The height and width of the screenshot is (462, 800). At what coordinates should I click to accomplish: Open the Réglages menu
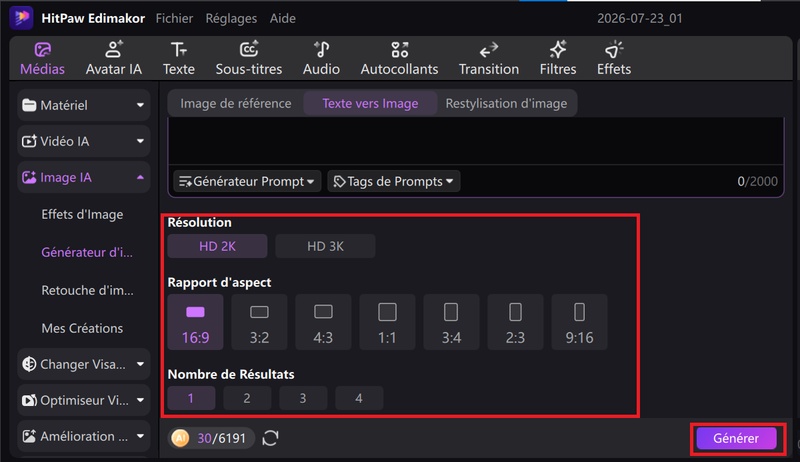pos(231,18)
